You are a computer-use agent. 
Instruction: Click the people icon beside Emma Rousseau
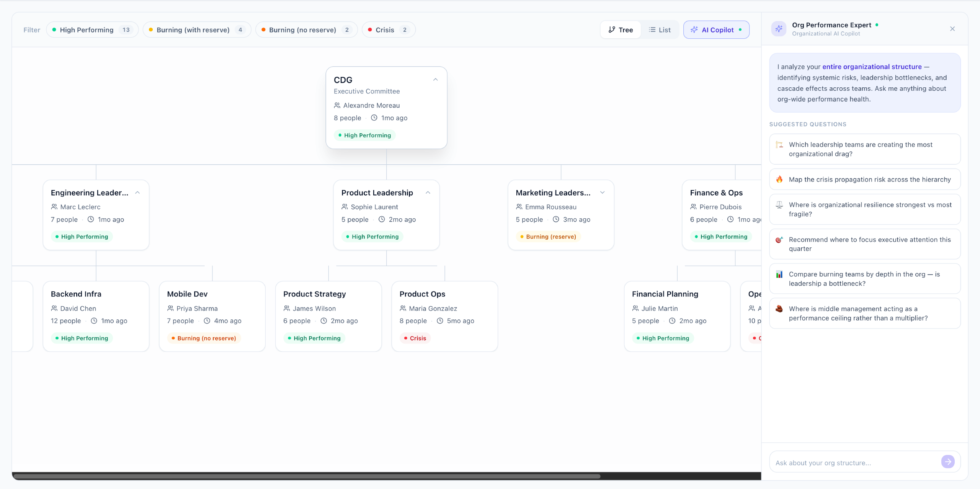tap(519, 207)
